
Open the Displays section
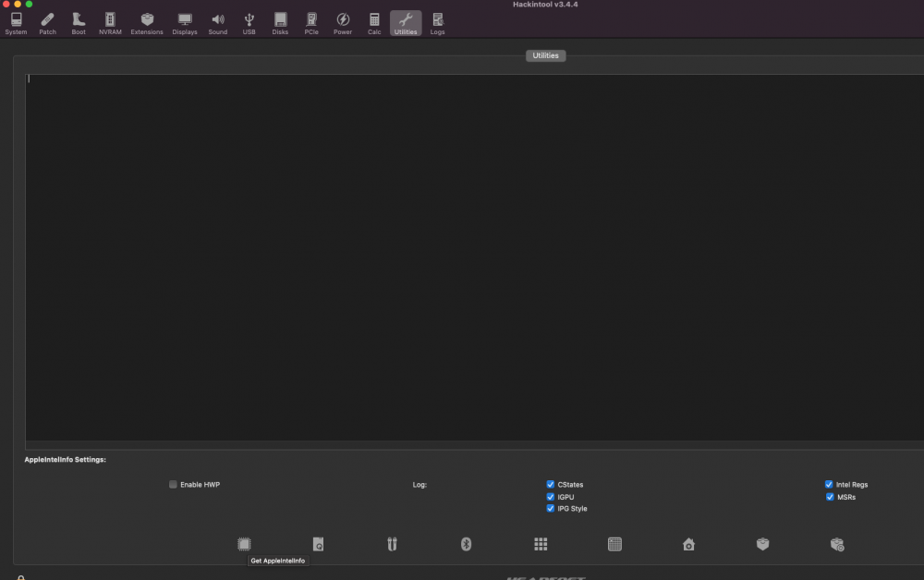[x=185, y=24]
